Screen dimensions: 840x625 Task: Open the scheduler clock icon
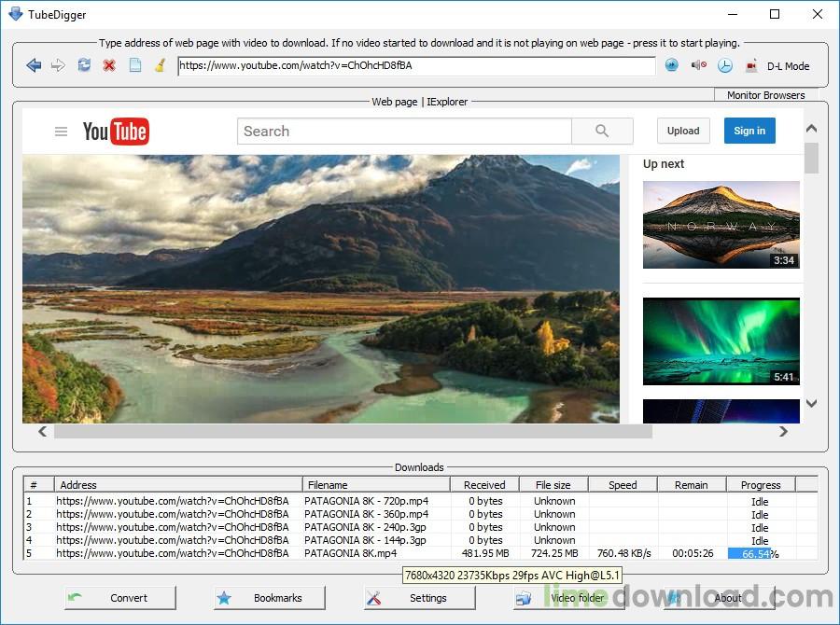(725, 66)
